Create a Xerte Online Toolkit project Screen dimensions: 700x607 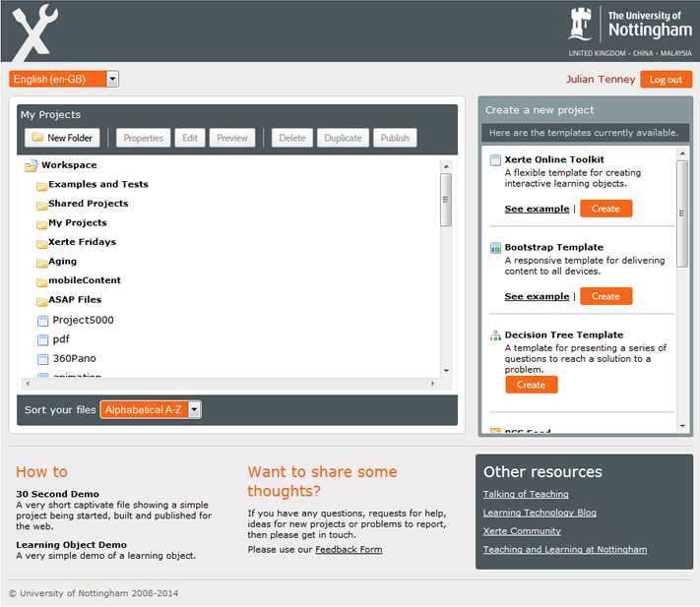coord(605,209)
